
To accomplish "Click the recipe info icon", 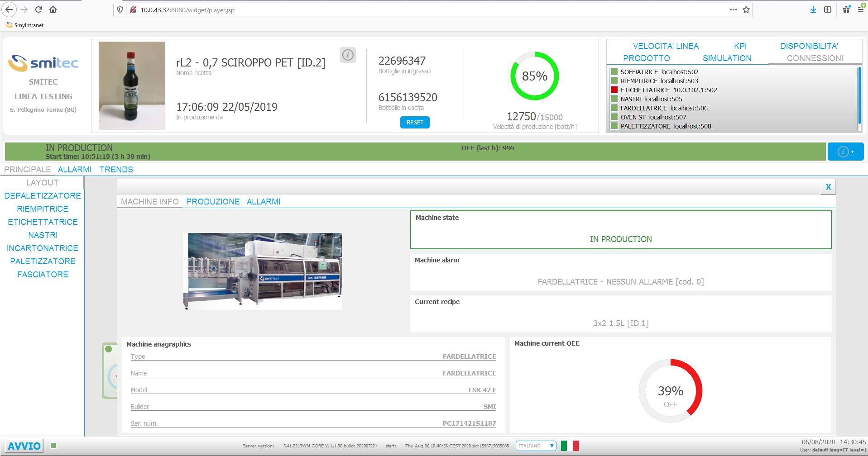I will 348,55.
